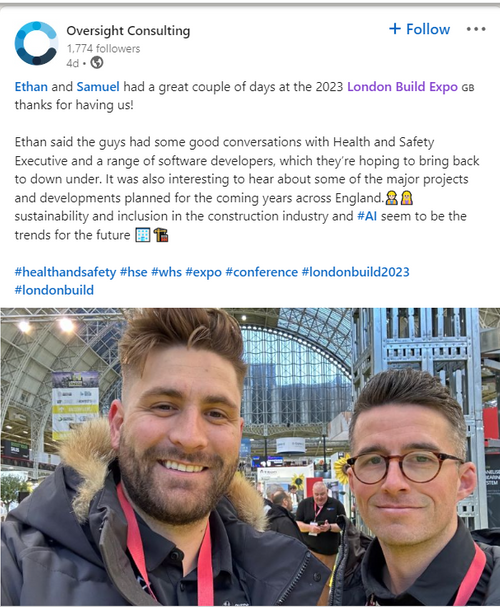
Task: Open the three-dot post options menu
Action: tap(476, 29)
